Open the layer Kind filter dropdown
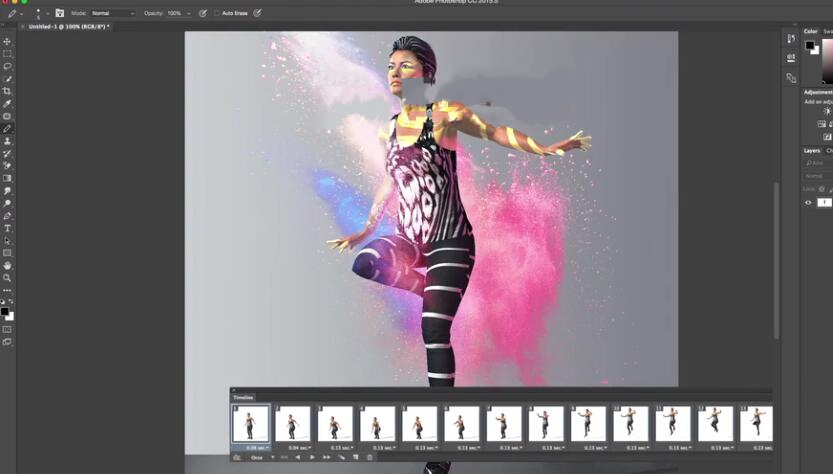 pyautogui.click(x=817, y=163)
